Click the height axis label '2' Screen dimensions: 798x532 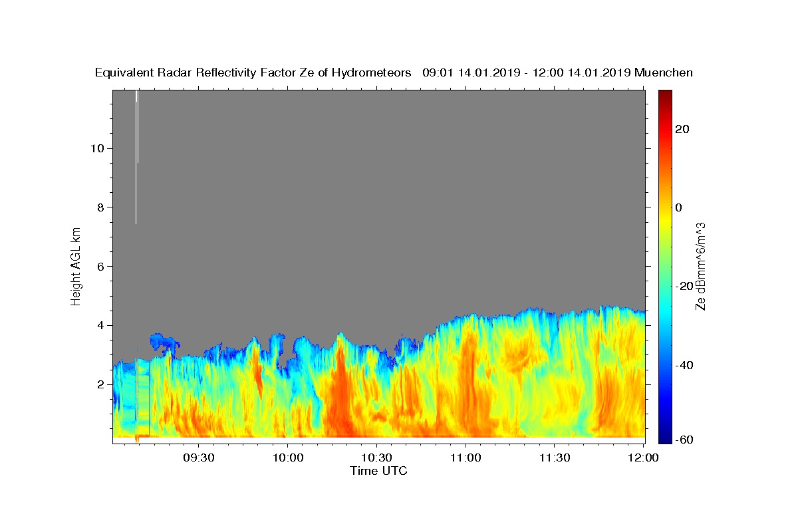coord(99,384)
